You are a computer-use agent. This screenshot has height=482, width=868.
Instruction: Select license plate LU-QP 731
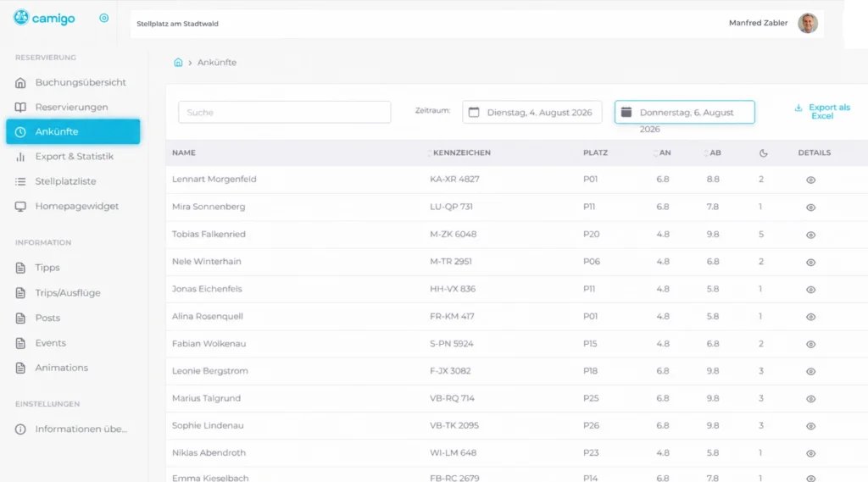point(451,207)
